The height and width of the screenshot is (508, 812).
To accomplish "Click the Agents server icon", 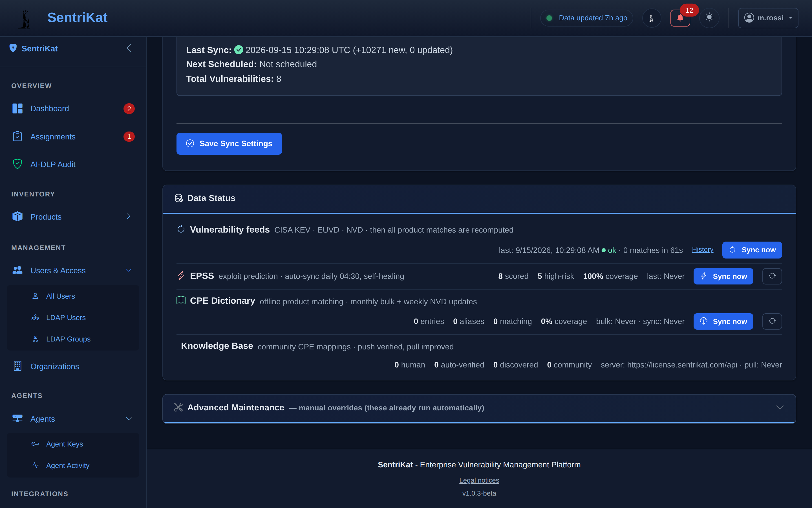I will coord(17,419).
